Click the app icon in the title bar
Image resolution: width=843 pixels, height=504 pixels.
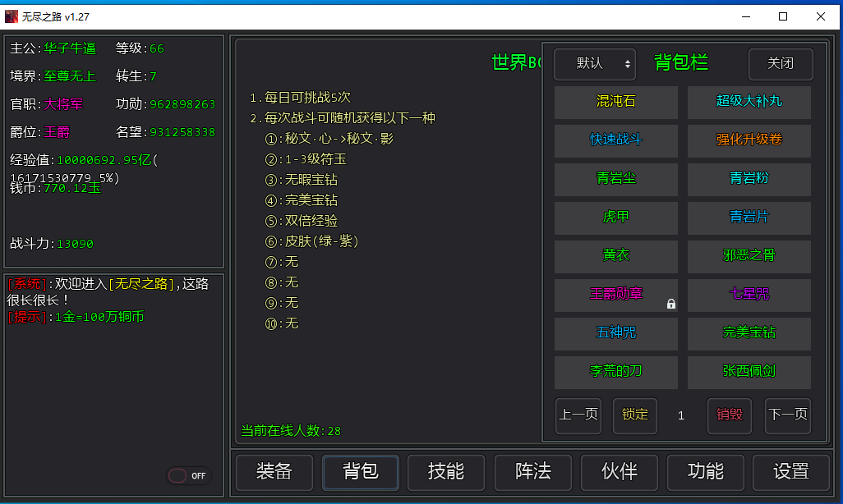12,16
